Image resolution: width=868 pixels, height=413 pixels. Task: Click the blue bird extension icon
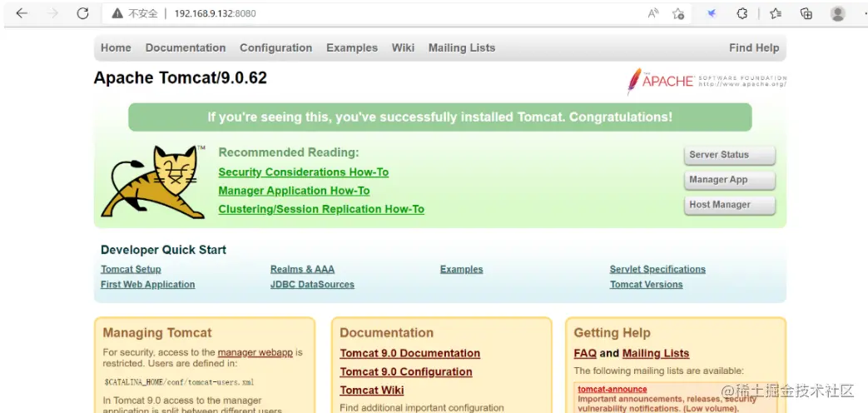[x=712, y=14]
